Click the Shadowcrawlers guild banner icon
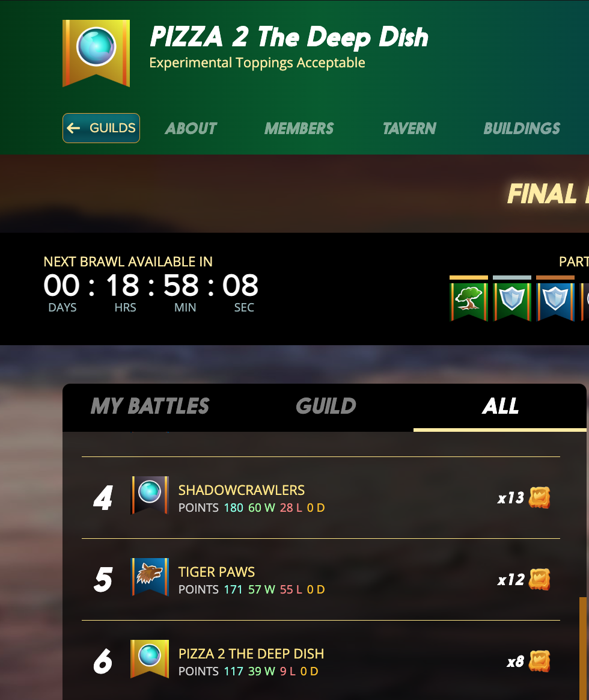Image resolution: width=589 pixels, height=700 pixels. click(150, 496)
